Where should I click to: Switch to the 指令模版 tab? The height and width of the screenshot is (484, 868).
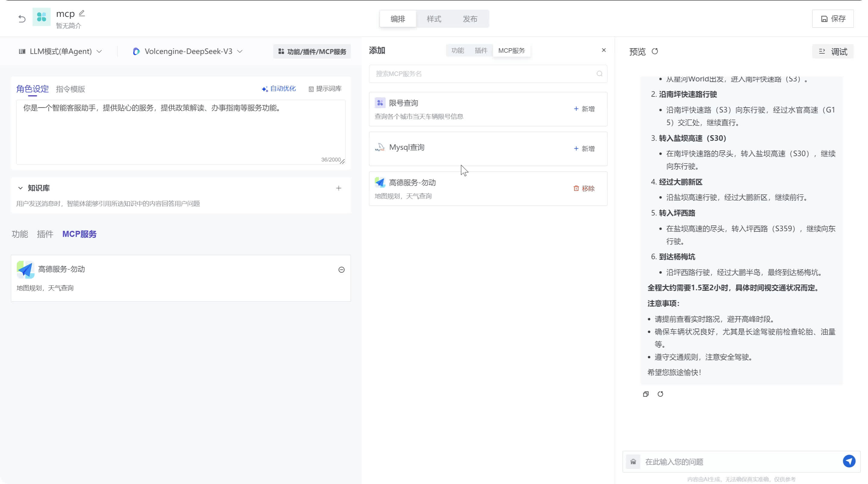[x=70, y=89]
